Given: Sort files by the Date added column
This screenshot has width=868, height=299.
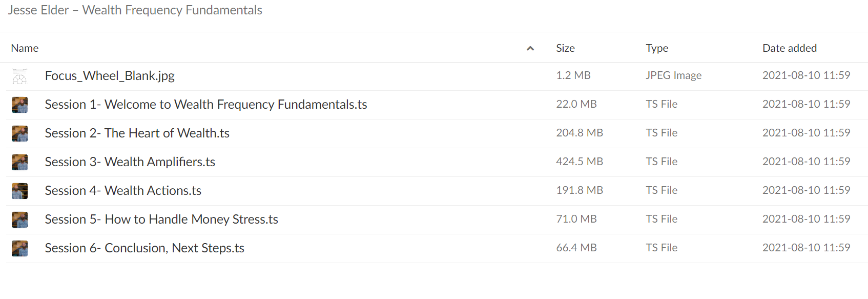Looking at the screenshot, I should point(790,48).
